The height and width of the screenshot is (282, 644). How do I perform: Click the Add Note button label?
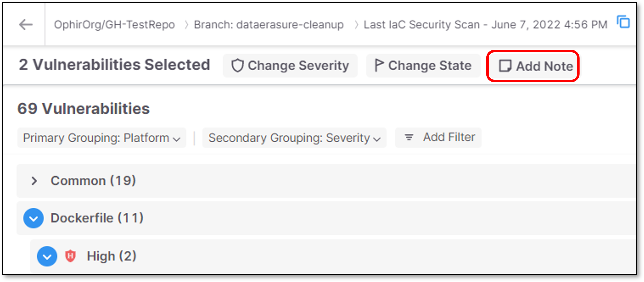(x=544, y=66)
